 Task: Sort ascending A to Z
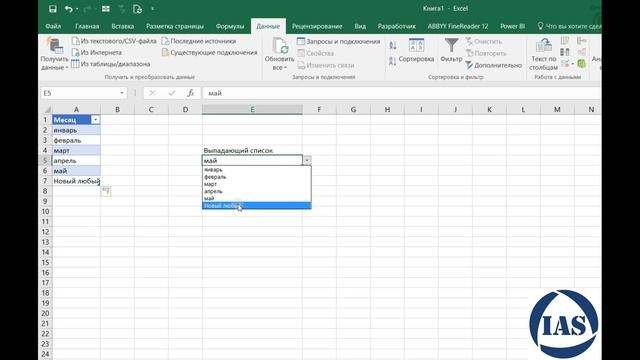point(393,45)
